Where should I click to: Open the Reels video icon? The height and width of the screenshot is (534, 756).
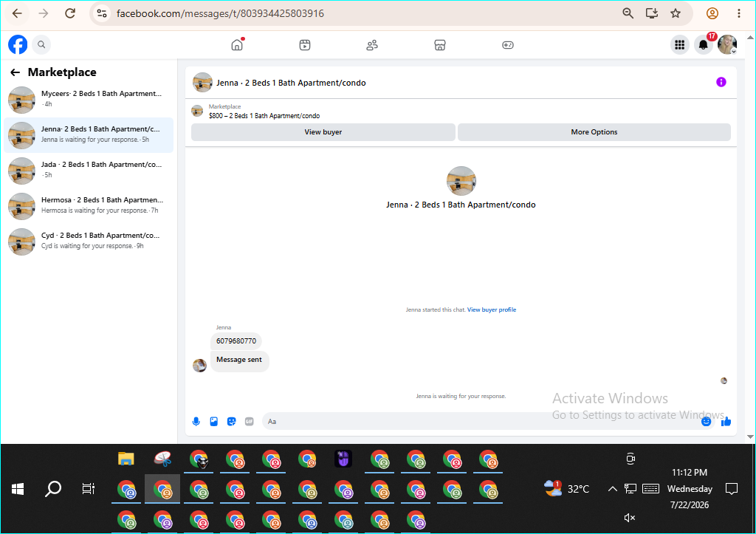305,45
